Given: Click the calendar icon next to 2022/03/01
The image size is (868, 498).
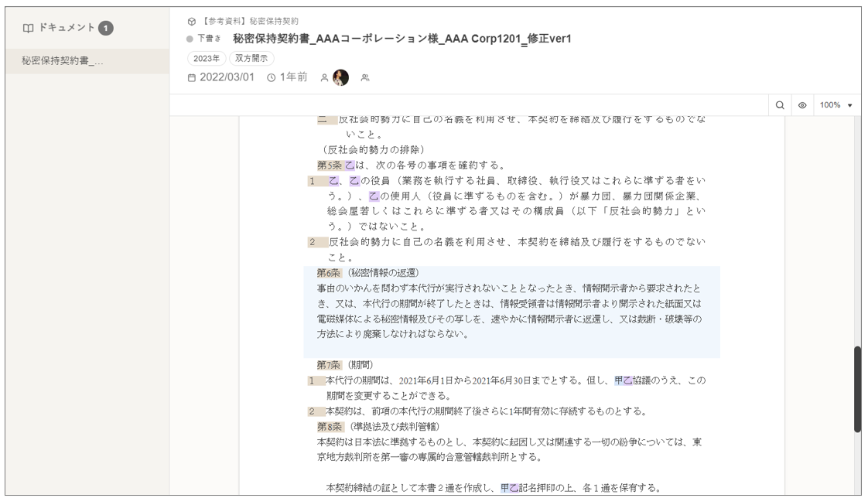Looking at the screenshot, I should tap(193, 77).
